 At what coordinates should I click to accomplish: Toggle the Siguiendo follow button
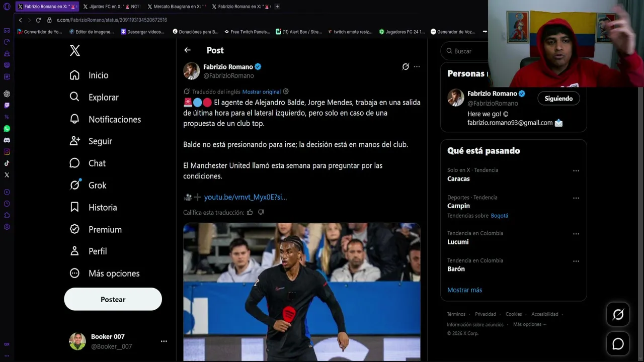coord(558,99)
